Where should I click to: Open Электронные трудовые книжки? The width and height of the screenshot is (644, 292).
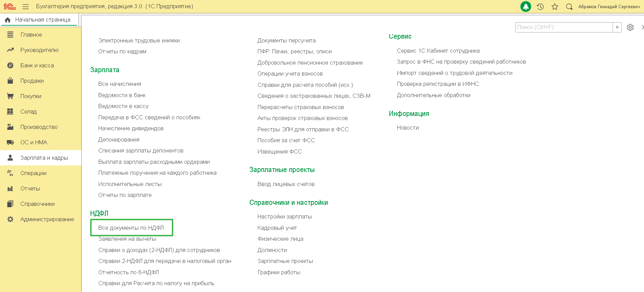tap(139, 40)
